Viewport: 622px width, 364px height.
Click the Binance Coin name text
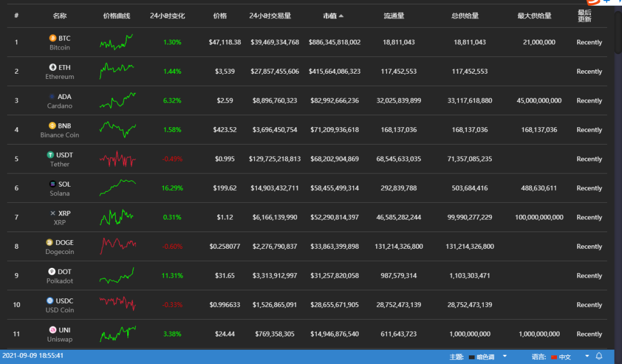(x=59, y=135)
